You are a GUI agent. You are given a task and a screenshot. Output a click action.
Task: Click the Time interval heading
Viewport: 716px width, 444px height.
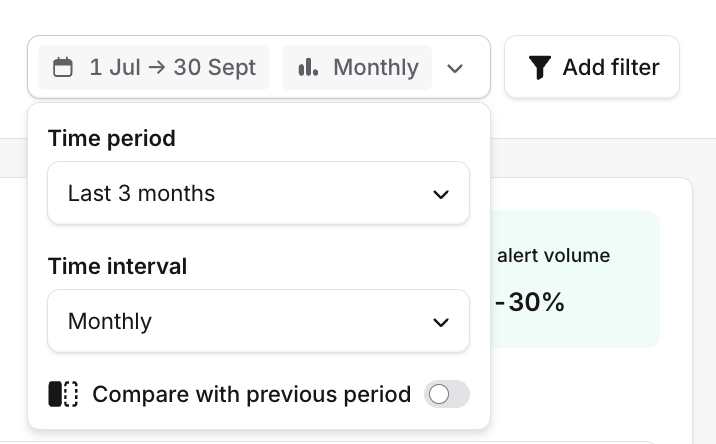pos(117,266)
